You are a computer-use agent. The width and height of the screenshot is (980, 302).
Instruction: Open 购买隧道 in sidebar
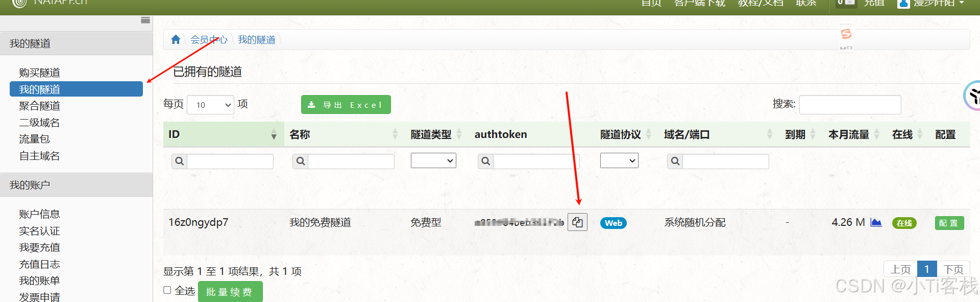(40, 73)
